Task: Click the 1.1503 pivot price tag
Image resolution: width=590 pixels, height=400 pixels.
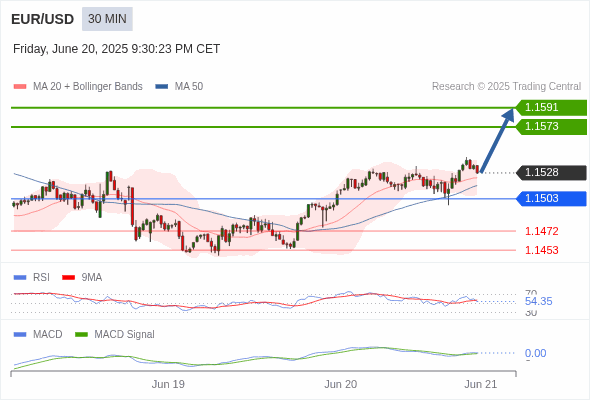Action: 551,198
